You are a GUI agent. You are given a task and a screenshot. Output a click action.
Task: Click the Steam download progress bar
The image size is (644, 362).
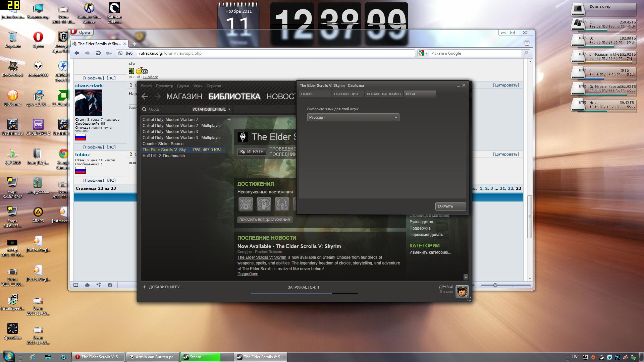[304, 293]
